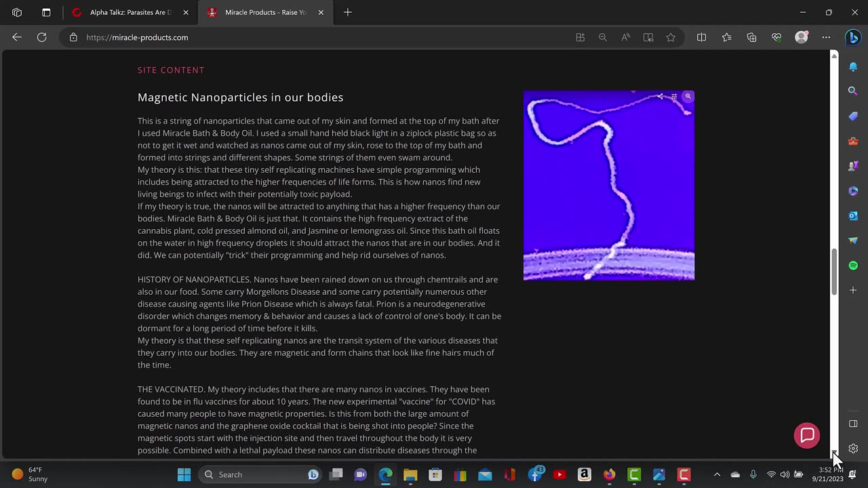Open Amazon from taskbar

coord(585,474)
